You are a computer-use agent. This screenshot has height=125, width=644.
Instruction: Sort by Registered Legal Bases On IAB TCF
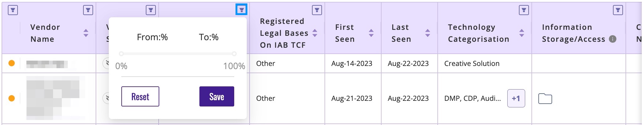(315, 33)
